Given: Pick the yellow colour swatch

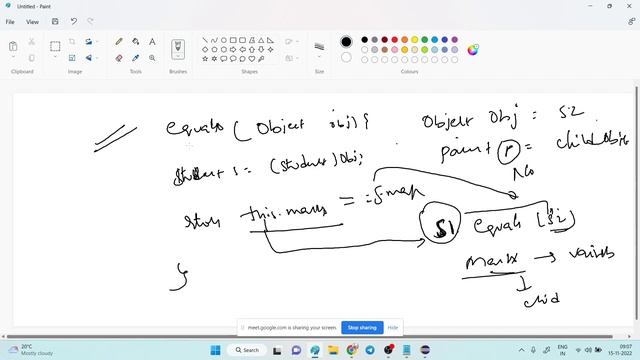Looking at the screenshot, I should pyautogui.click(x=415, y=40).
